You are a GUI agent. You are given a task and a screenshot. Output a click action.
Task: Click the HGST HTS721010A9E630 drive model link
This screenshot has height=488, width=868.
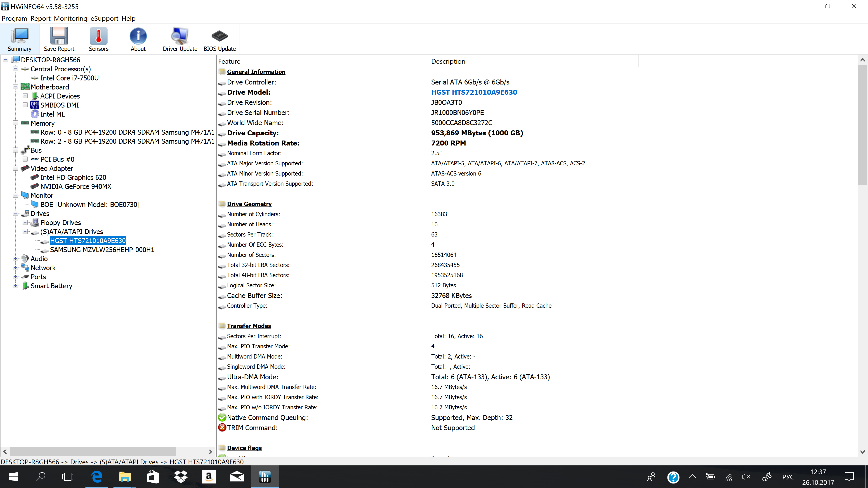474,92
